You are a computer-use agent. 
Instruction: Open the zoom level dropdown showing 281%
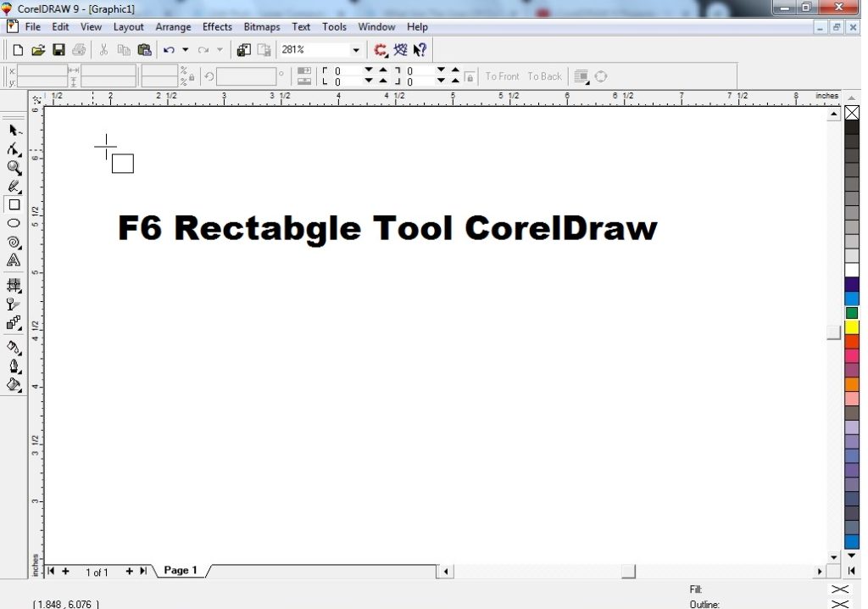point(355,49)
